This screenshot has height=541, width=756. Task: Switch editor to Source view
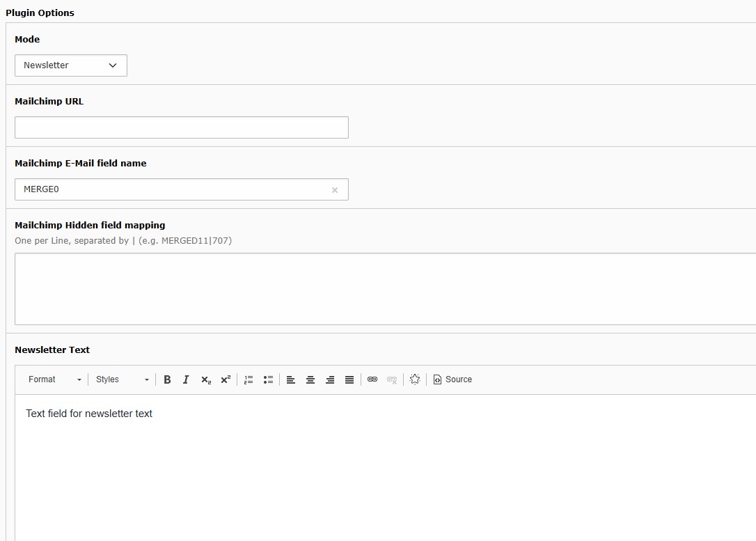click(x=452, y=379)
